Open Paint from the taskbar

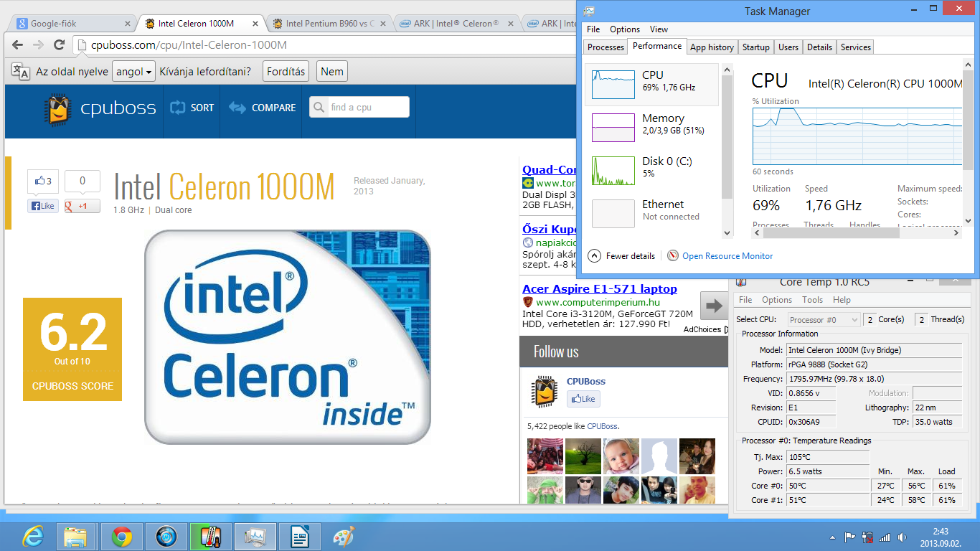(x=344, y=536)
